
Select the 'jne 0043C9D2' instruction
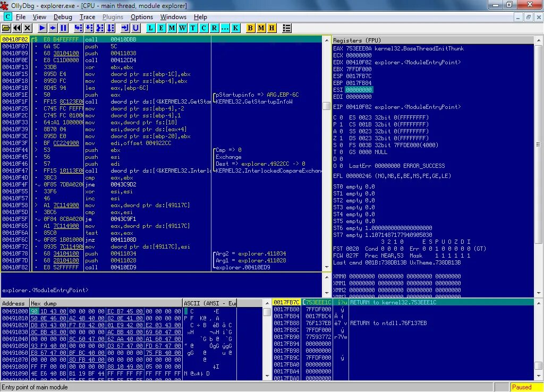click(161, 184)
